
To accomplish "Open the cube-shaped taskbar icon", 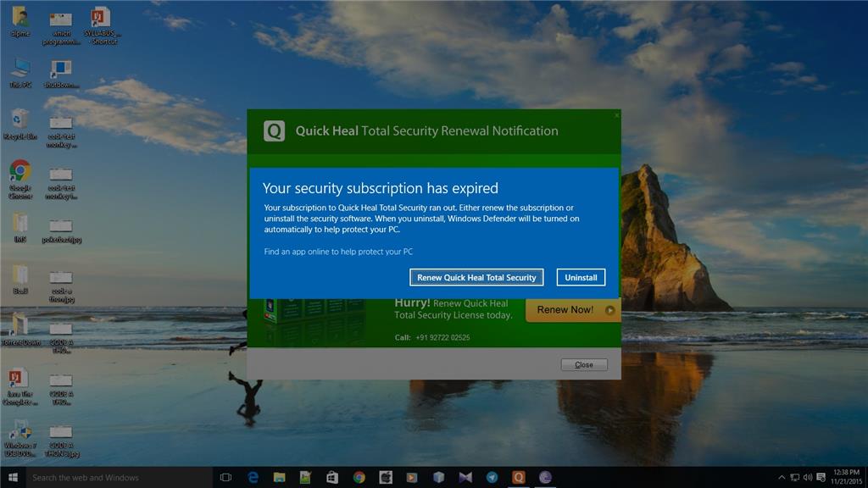I will (x=438, y=477).
